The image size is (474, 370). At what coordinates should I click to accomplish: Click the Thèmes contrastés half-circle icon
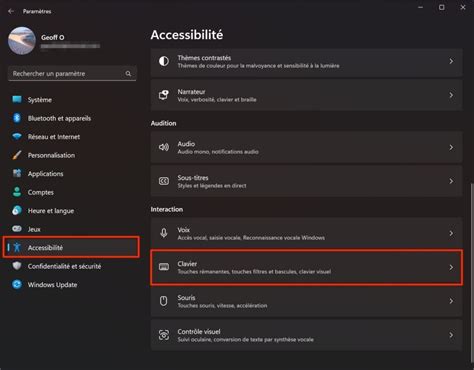tap(164, 61)
